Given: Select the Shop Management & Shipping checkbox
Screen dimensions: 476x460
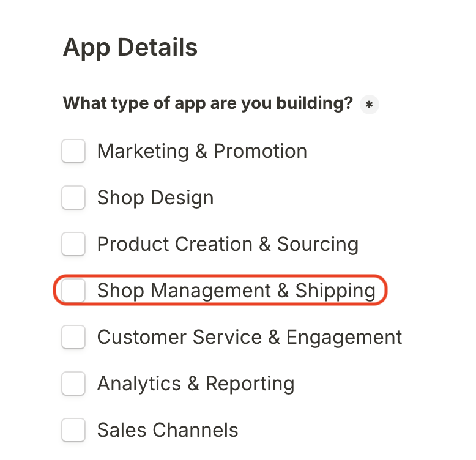Looking at the screenshot, I should 73,291.
